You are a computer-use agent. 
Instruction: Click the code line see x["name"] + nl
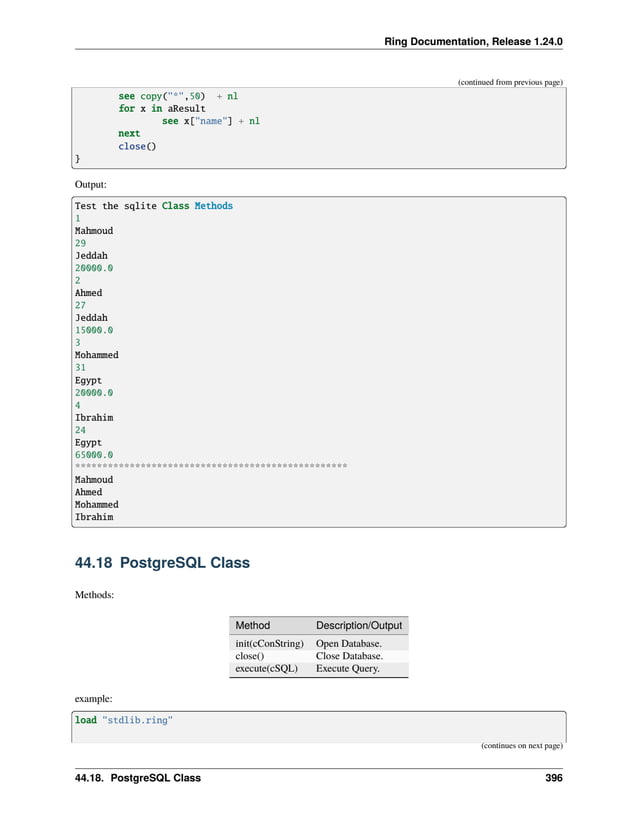pyautogui.click(x=211, y=121)
